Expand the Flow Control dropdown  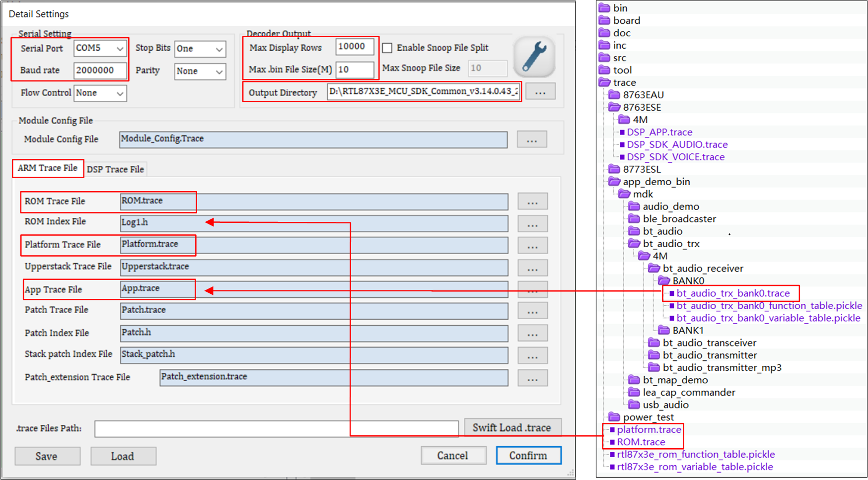point(120,93)
